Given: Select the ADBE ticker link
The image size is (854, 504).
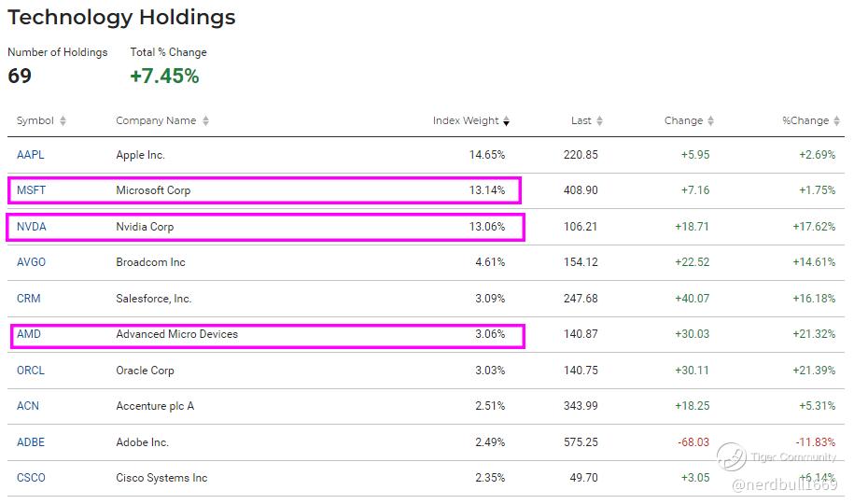Looking at the screenshot, I should (x=31, y=442).
